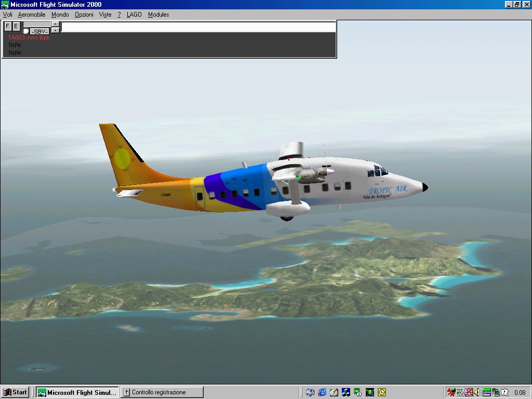Switch to Microsoft Flight Simulator taskbar button

coord(77,393)
